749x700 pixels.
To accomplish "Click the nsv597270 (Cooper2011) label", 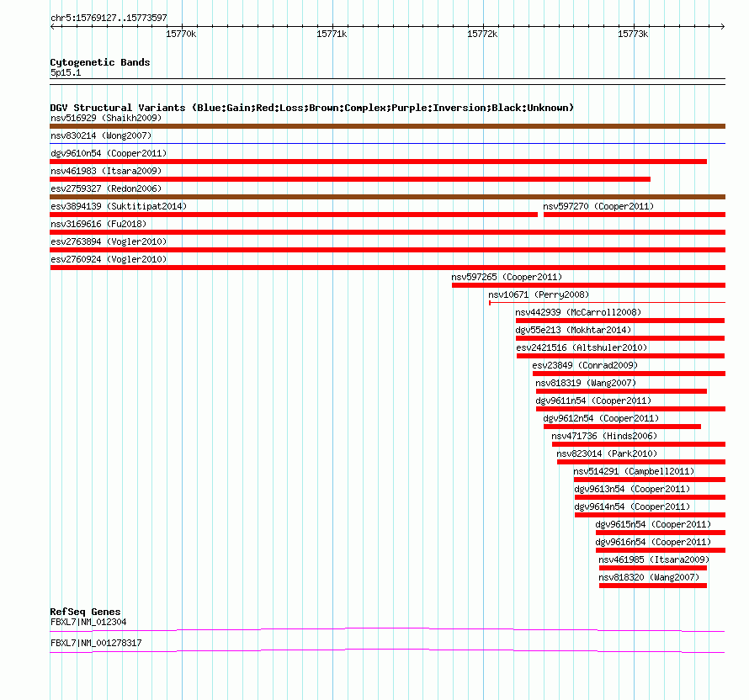I will [x=598, y=206].
